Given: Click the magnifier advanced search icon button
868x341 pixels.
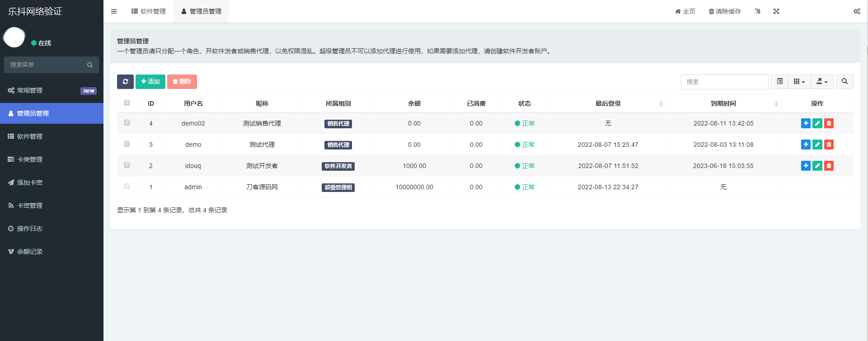Looking at the screenshot, I should [845, 82].
